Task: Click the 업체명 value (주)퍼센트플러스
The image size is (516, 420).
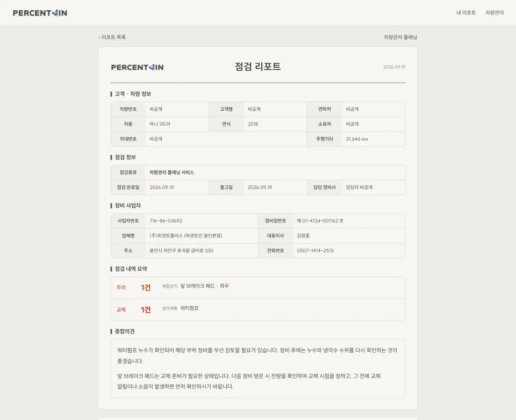Action: pyautogui.click(x=185, y=235)
